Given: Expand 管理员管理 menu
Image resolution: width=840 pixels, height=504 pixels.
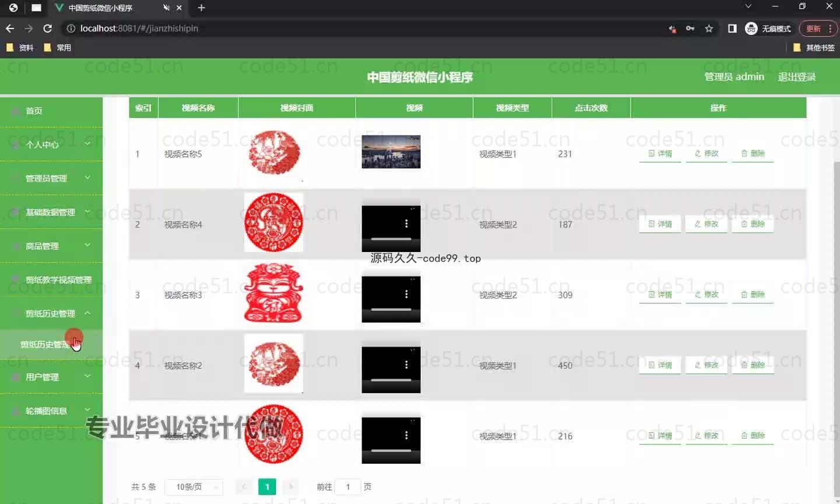Looking at the screenshot, I should coord(51,178).
